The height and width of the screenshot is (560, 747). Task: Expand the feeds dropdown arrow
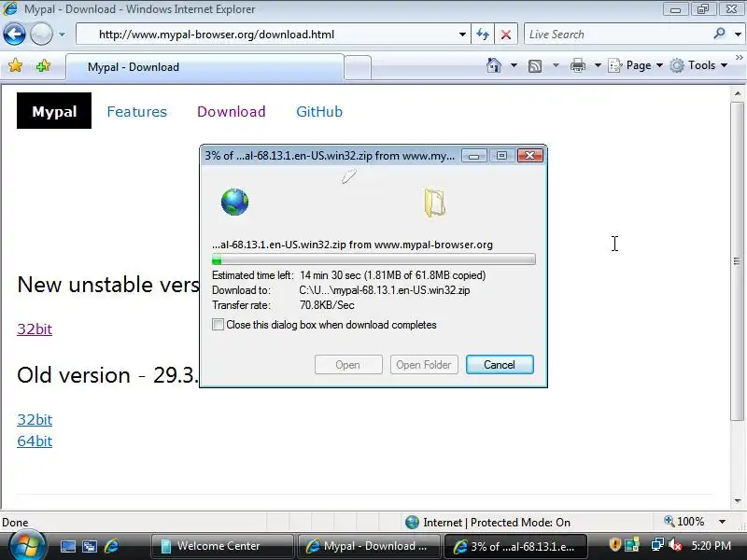tap(556, 65)
